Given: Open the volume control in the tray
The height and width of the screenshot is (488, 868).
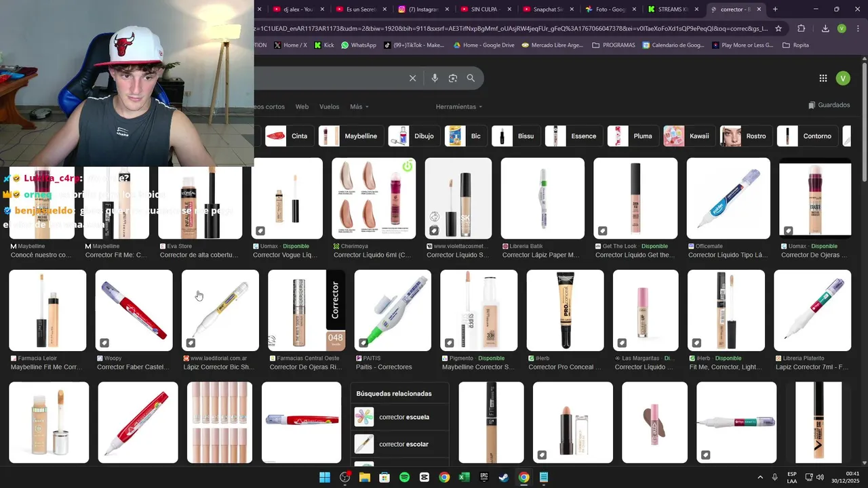Looking at the screenshot, I should (820, 477).
